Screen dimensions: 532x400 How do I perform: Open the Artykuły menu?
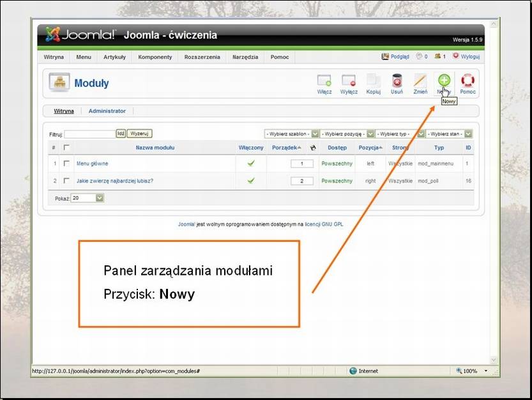114,57
